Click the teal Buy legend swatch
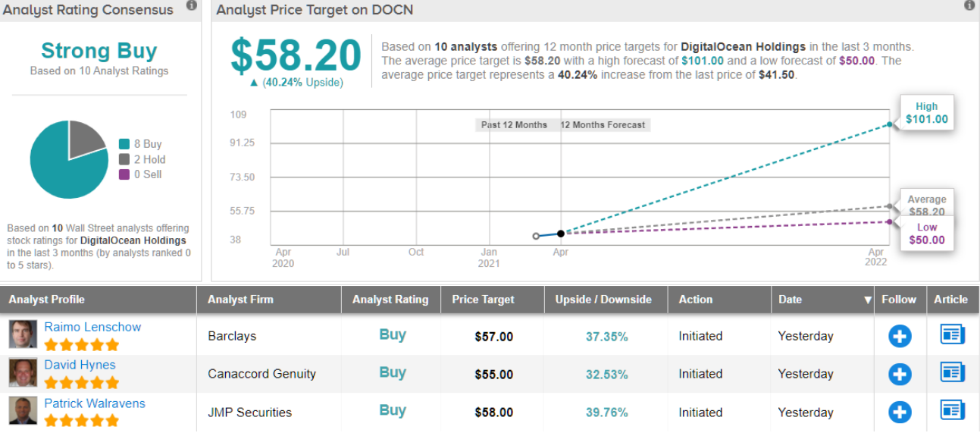Image resolution: width=980 pixels, height=433 pixels. (x=124, y=144)
